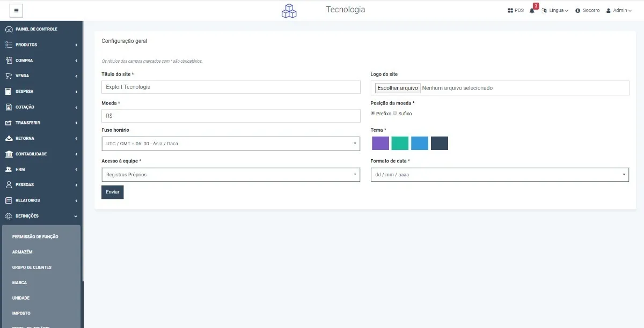Click the Despesa menu label

25,92
